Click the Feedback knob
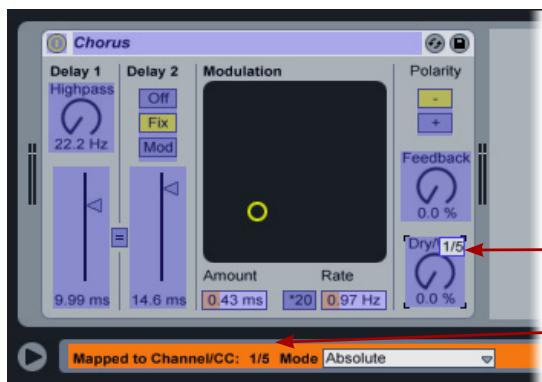 click(x=436, y=186)
